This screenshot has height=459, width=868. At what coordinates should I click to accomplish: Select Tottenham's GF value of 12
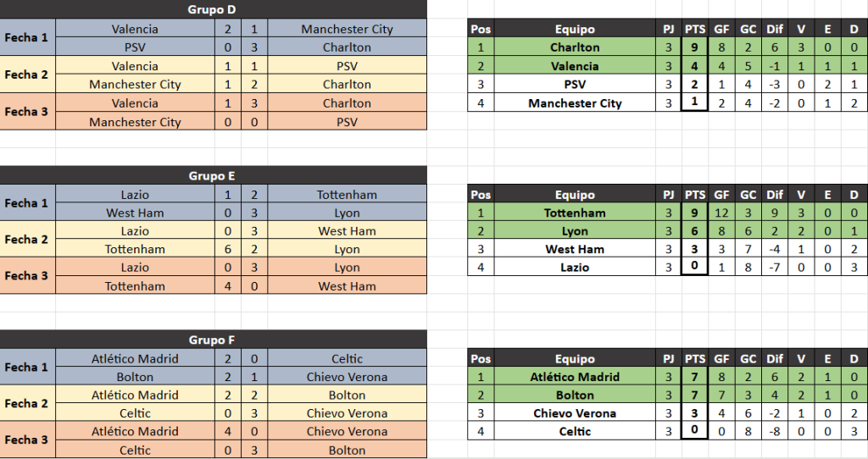tap(721, 213)
